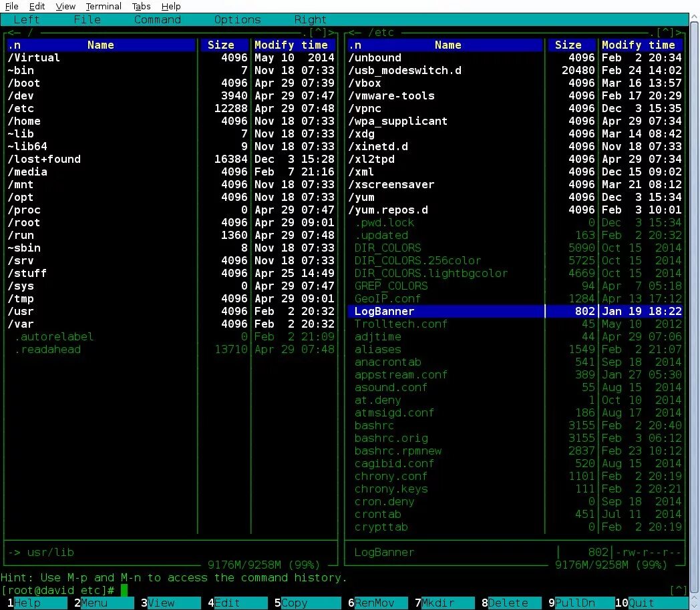Click the 5 Copy function key button
Image resolution: width=700 pixels, height=610 pixels.
308,603
